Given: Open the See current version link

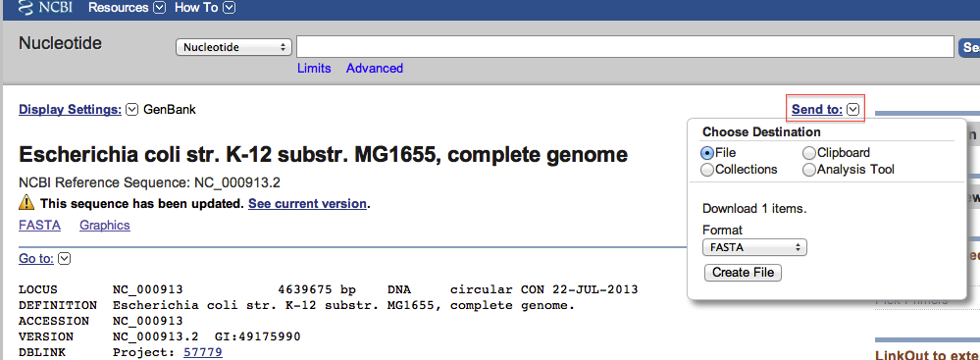Looking at the screenshot, I should pos(307,204).
